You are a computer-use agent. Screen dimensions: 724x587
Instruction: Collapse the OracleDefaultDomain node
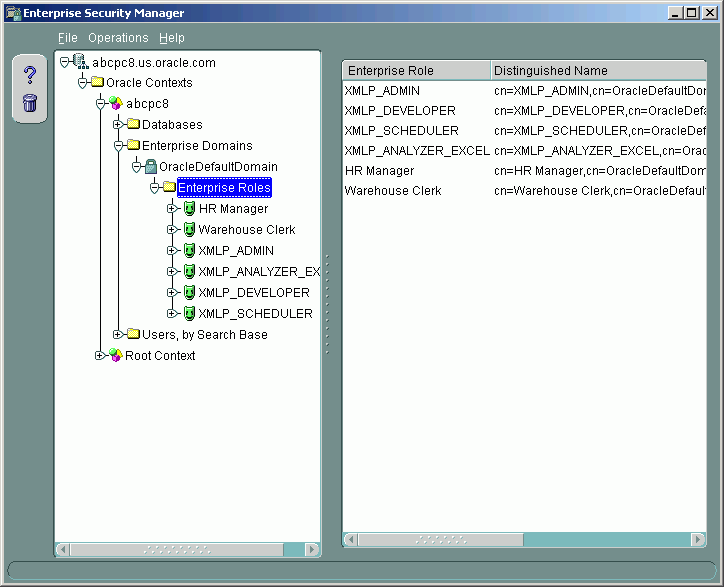coord(136,167)
